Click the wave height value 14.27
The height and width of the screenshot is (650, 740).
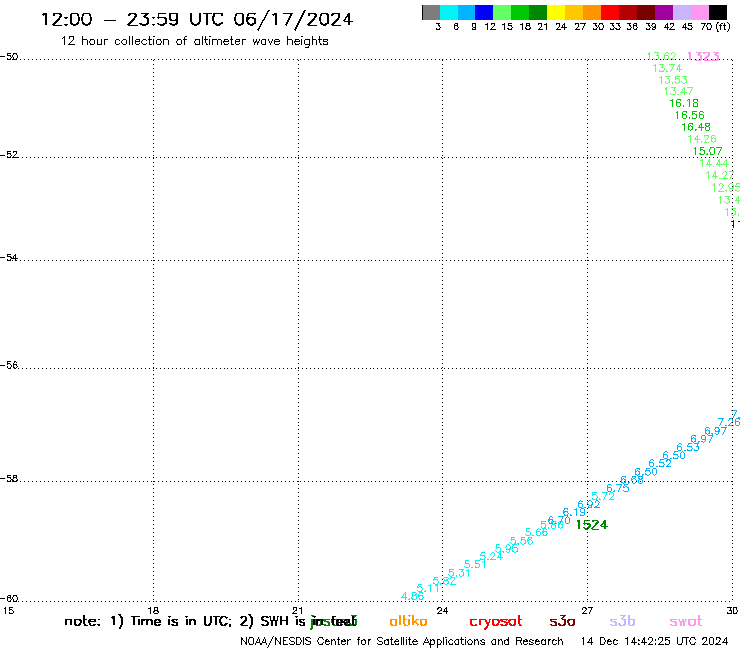tap(720, 175)
